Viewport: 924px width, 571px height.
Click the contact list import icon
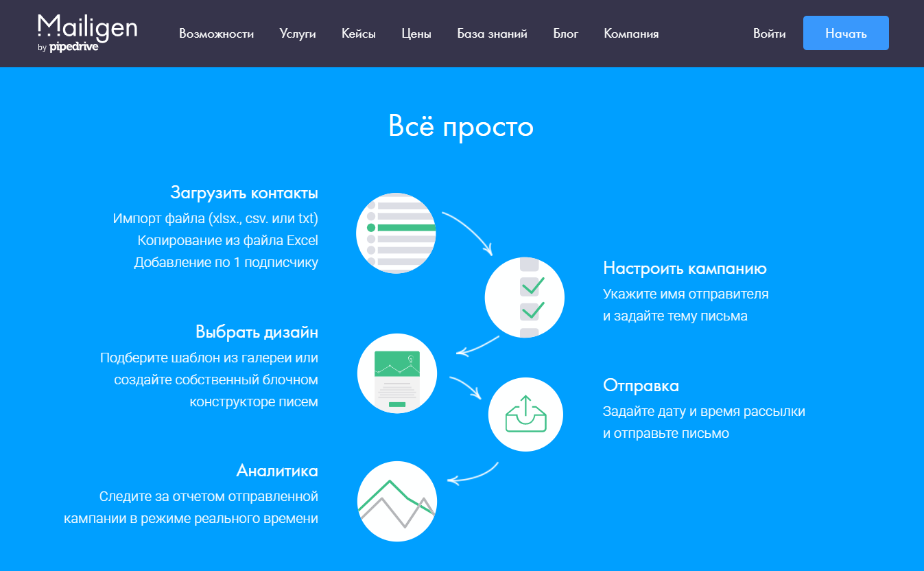(x=396, y=233)
